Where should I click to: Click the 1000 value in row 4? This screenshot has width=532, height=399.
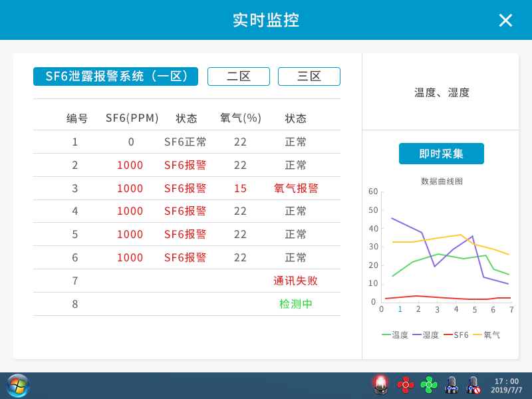tap(130, 211)
